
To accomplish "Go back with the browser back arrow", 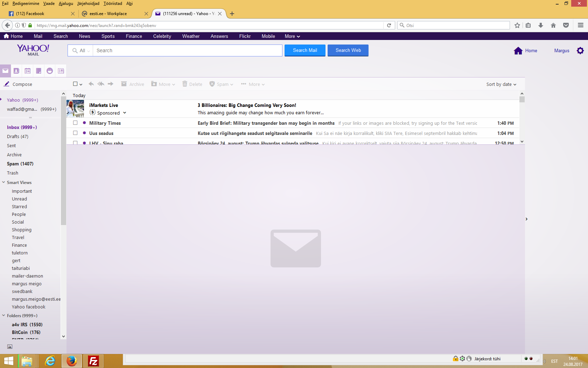I will coord(7,25).
